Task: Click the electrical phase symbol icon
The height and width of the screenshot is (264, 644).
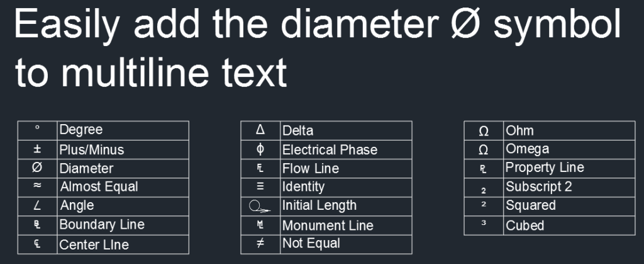Action: click(x=260, y=149)
